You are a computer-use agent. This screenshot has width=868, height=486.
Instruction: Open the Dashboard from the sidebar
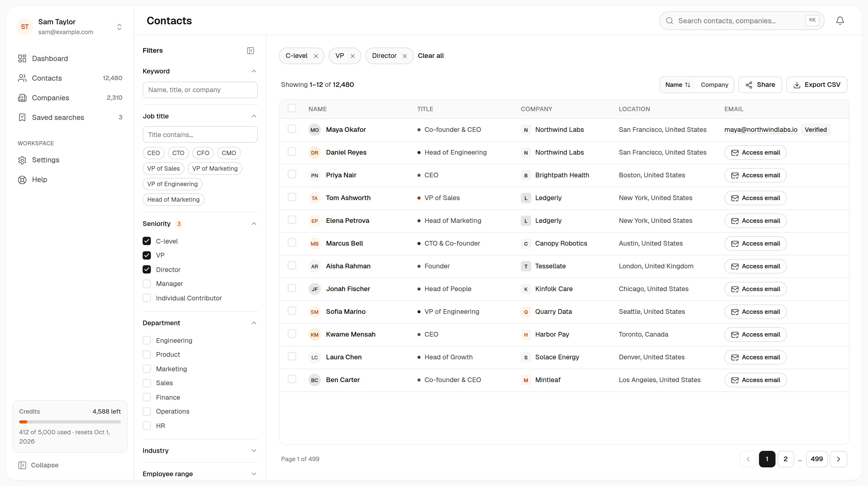[70, 59]
